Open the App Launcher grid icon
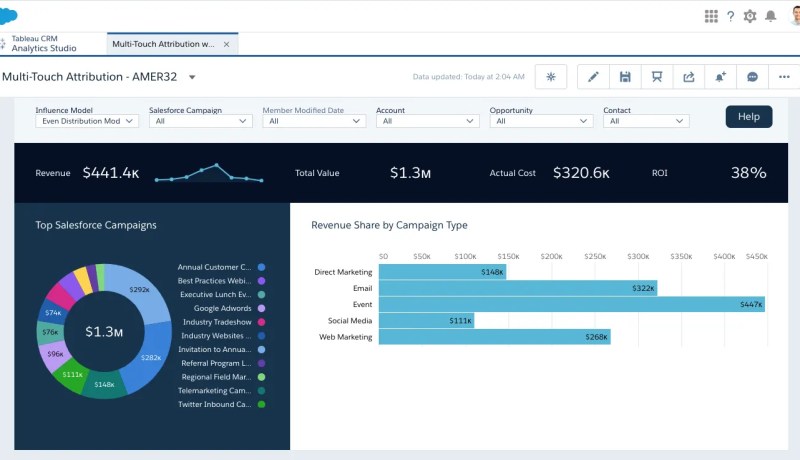 coord(711,16)
